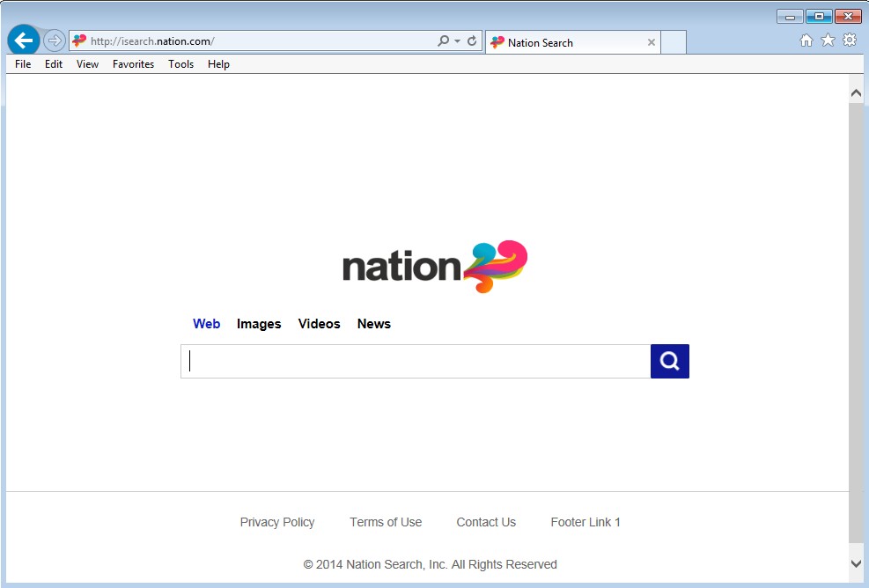Open the File menu
This screenshot has height=588, width=869.
pyautogui.click(x=23, y=64)
